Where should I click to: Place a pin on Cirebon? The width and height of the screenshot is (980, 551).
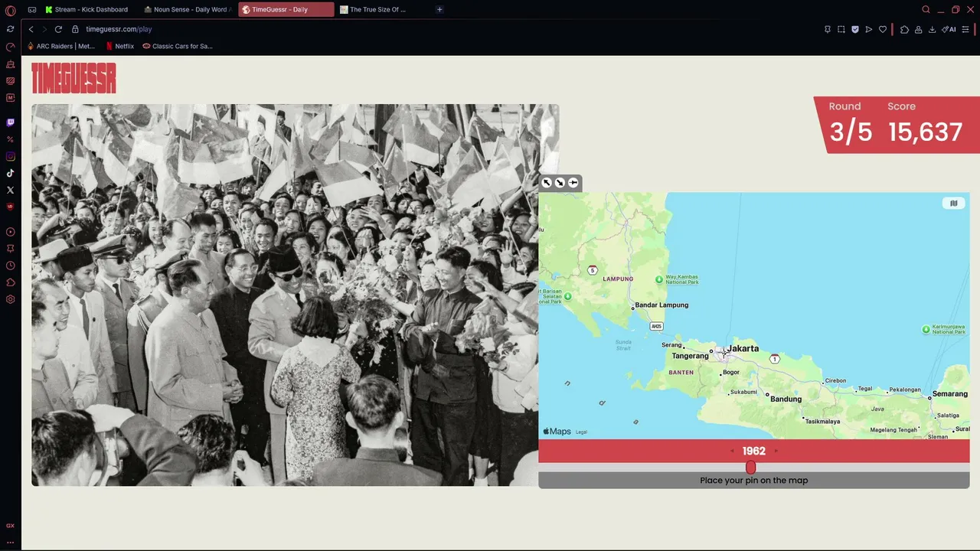pos(834,381)
